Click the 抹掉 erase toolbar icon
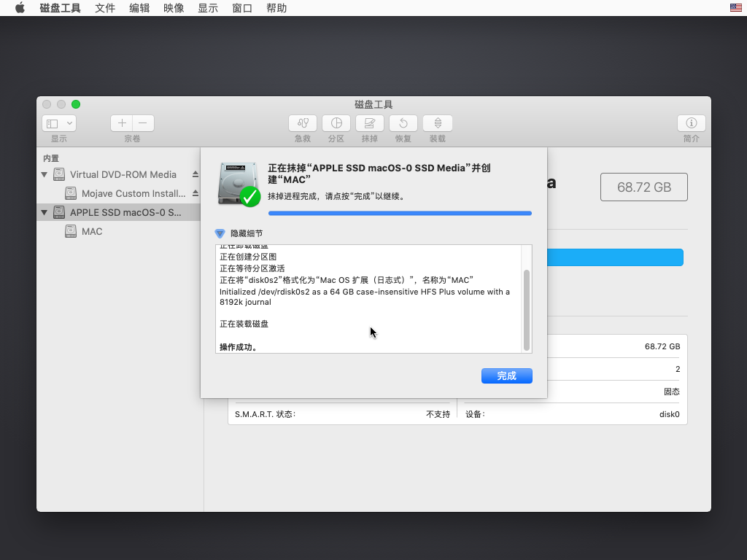The width and height of the screenshot is (747, 560). tap(370, 123)
